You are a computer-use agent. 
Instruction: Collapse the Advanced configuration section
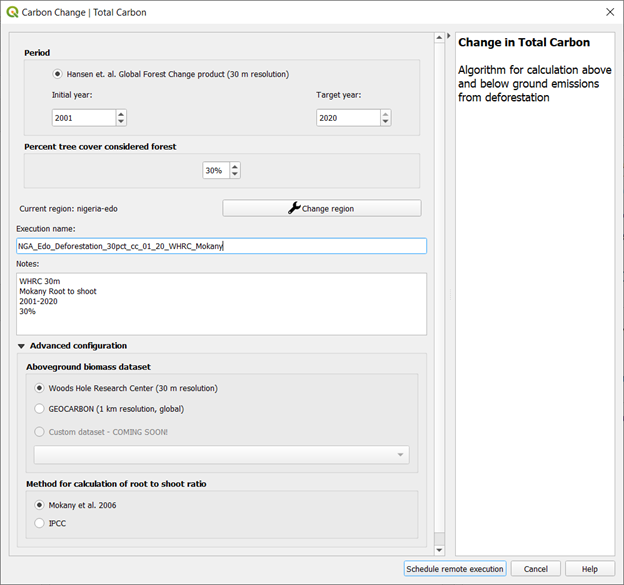click(22, 346)
